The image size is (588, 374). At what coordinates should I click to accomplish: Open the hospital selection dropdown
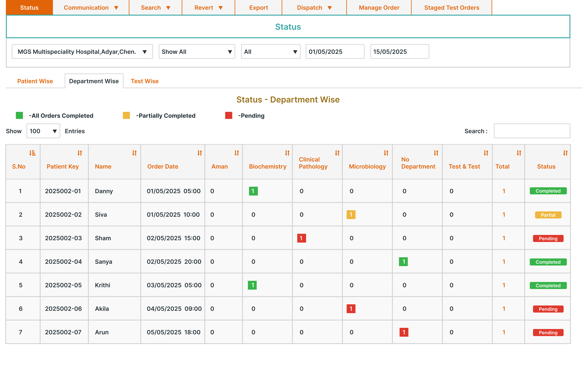point(82,52)
